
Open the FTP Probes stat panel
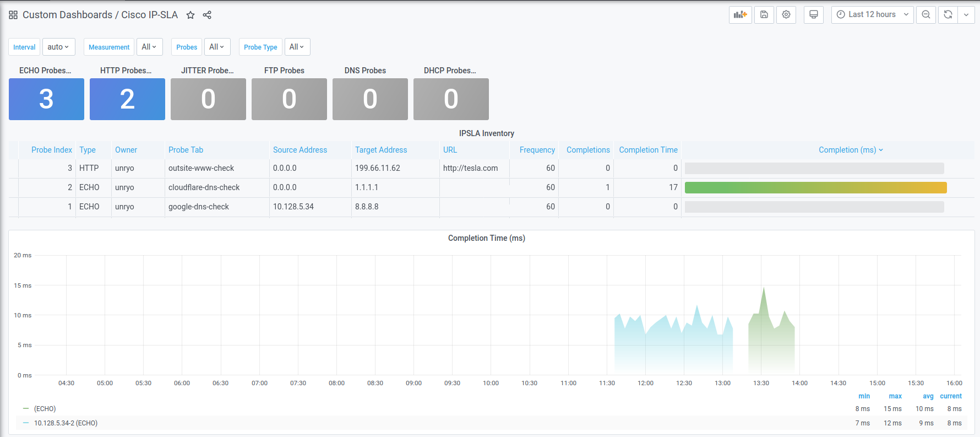pos(289,99)
